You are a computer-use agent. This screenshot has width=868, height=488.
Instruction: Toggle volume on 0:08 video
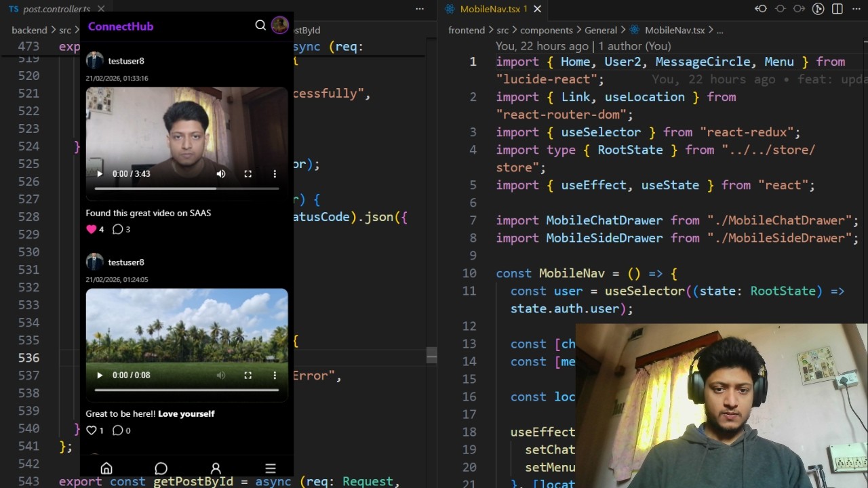pos(221,375)
